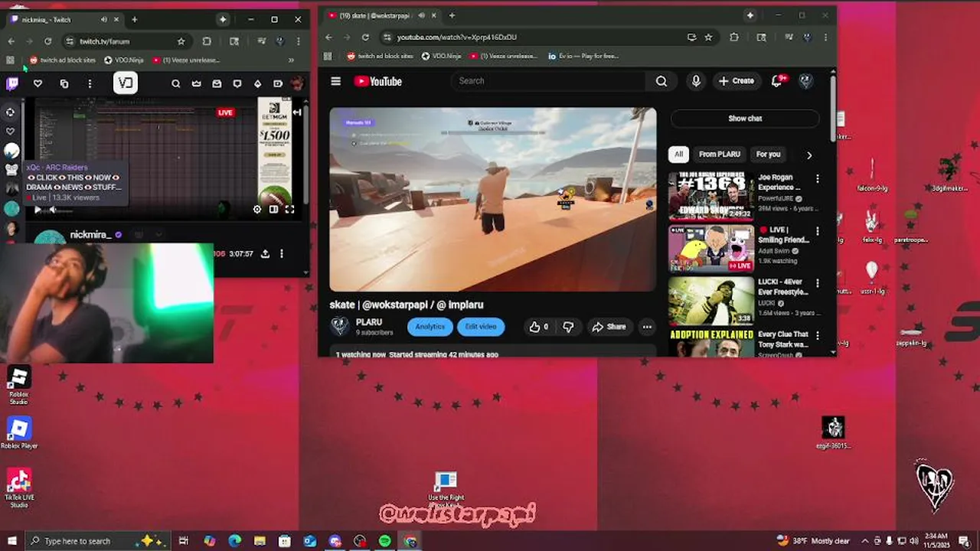Show more filter chips arrow

point(809,155)
